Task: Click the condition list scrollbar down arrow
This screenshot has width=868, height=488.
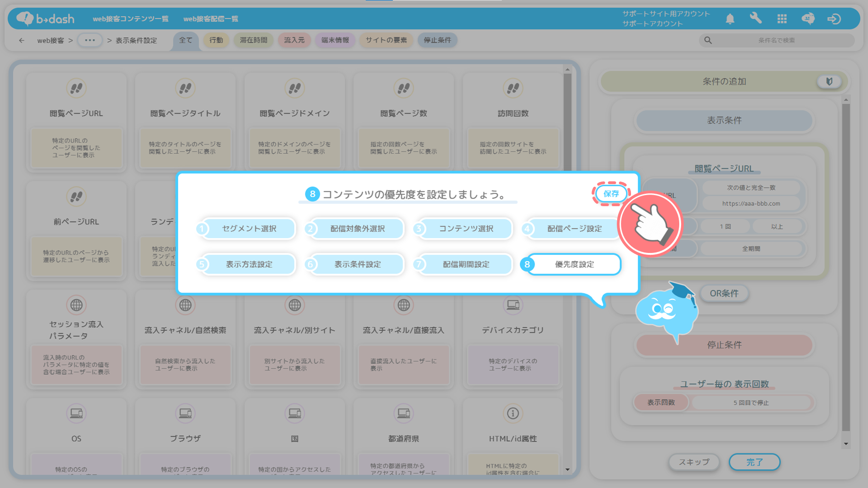Action: [568, 470]
